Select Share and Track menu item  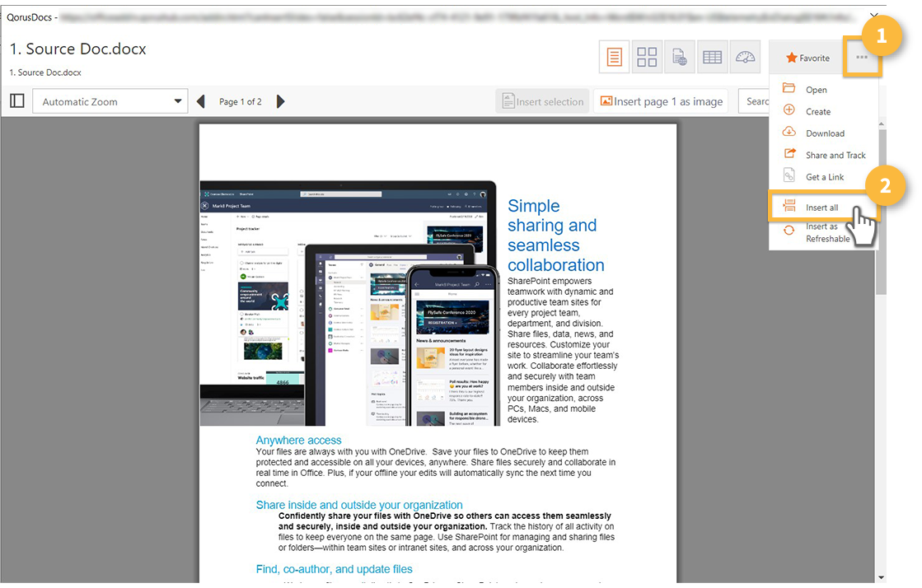835,155
